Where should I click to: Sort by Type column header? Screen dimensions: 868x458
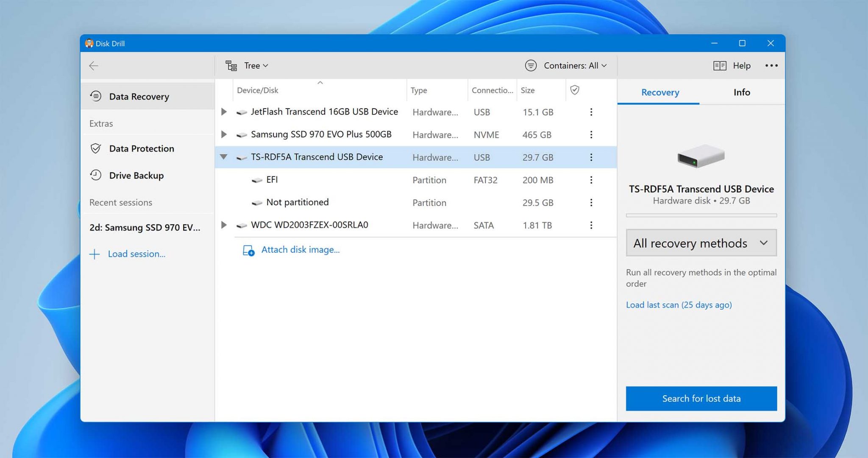[x=419, y=90]
